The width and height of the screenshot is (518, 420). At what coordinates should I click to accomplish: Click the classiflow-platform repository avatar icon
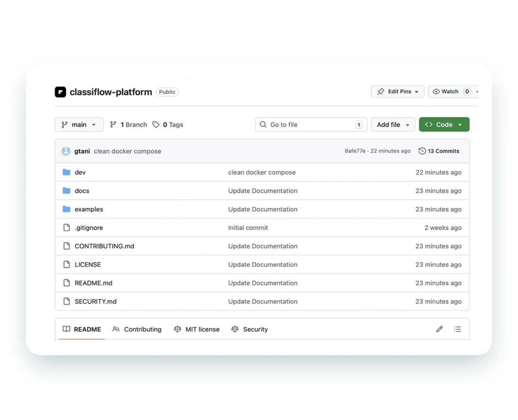[x=60, y=92]
